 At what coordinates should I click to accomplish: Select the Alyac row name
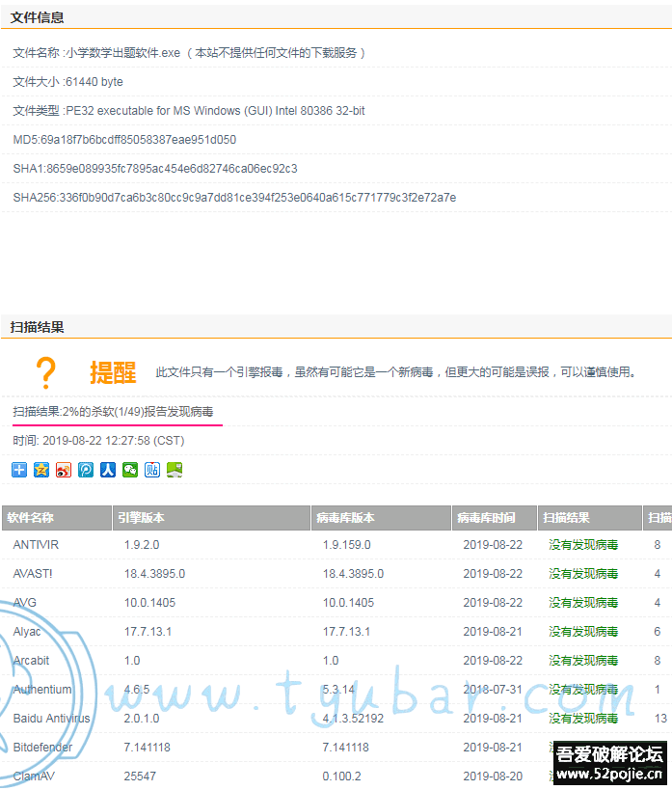27,632
